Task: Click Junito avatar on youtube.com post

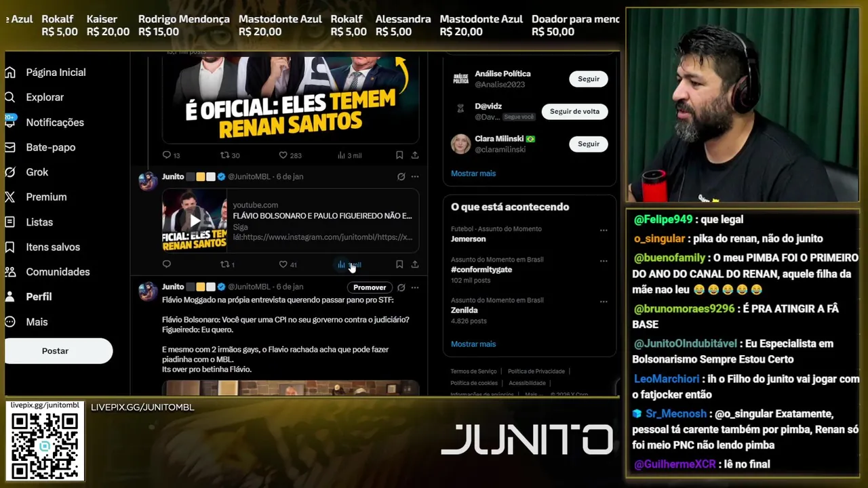Action: point(148,181)
